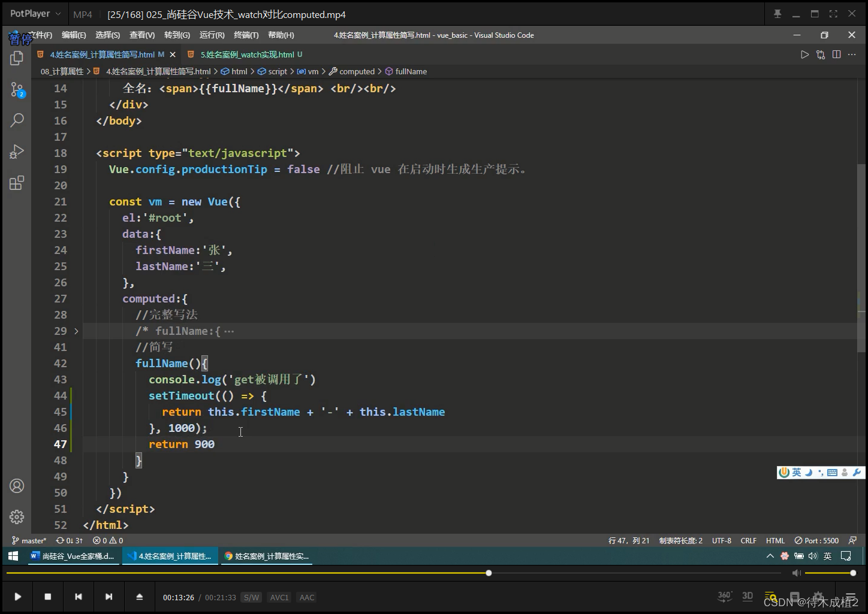Click the AAC audio codec label
The height and width of the screenshot is (614, 868).
[x=307, y=597]
